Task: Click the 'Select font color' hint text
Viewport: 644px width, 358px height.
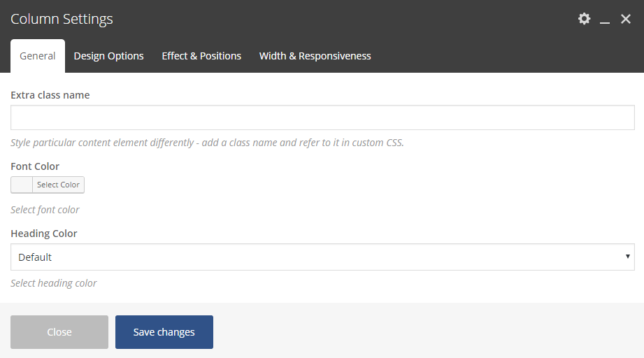Action: click(45, 210)
